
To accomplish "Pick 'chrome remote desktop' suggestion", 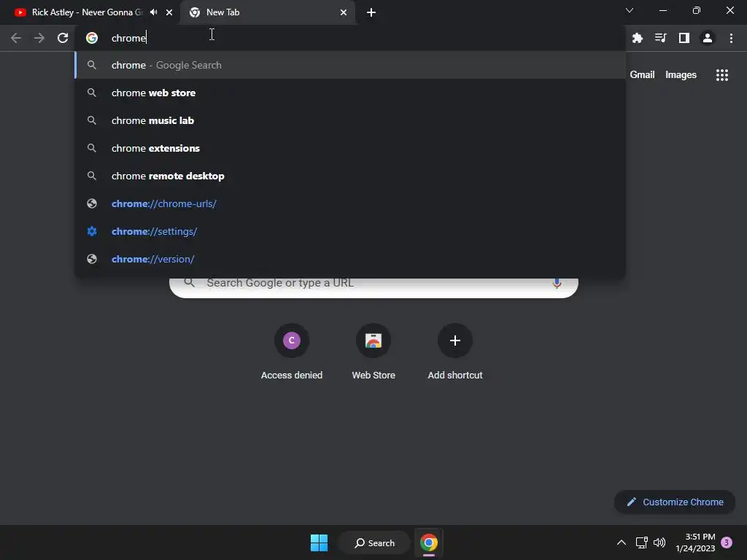I will click(350, 176).
